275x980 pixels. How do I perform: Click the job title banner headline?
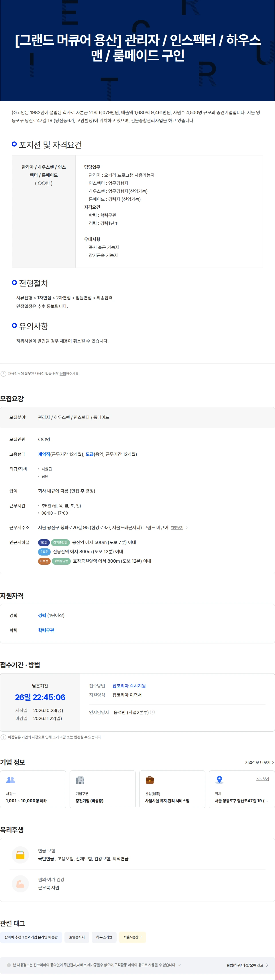pyautogui.click(x=137, y=48)
